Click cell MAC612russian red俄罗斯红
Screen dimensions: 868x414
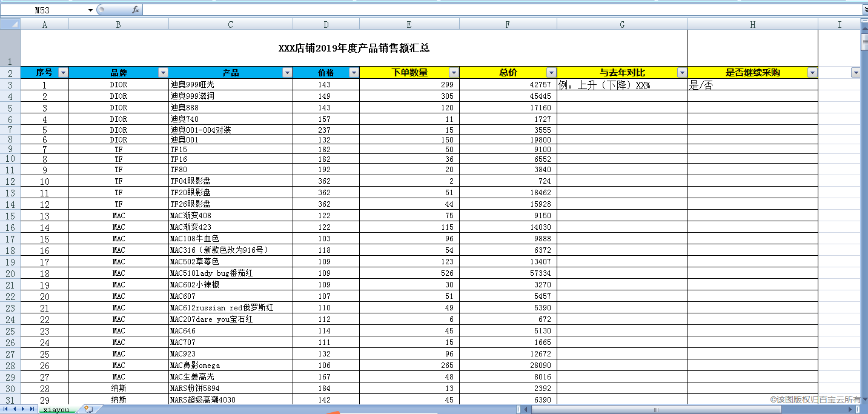[x=231, y=308]
